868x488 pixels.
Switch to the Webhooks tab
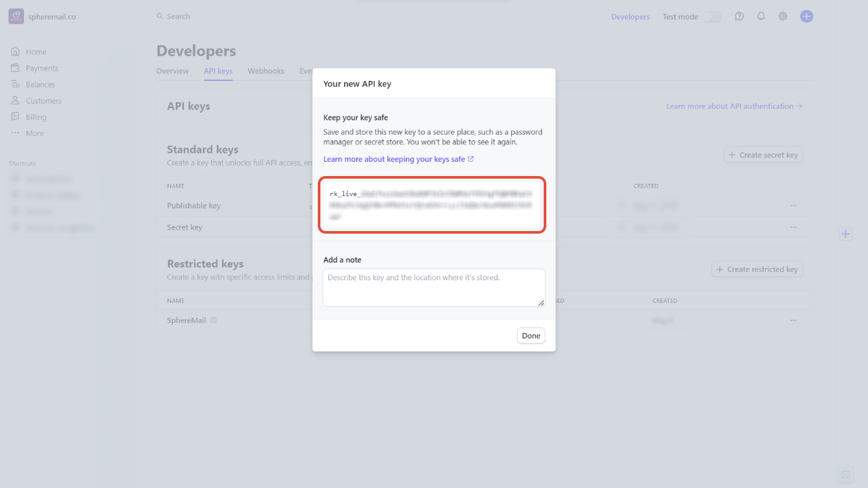click(266, 71)
